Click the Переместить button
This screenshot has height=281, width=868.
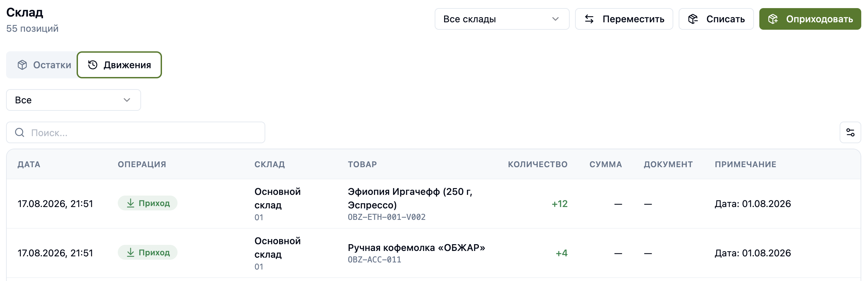tap(624, 19)
